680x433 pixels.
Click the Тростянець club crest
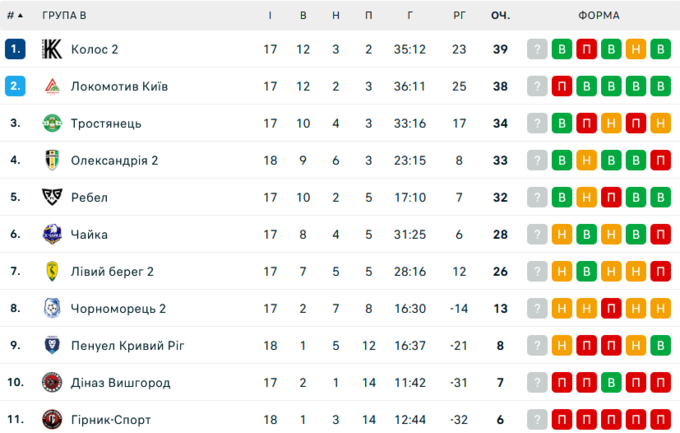pos(52,123)
